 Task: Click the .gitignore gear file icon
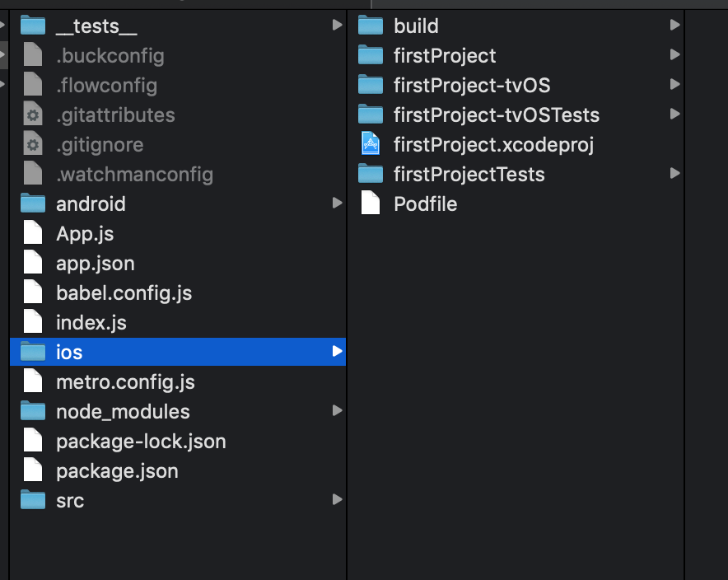[33, 145]
